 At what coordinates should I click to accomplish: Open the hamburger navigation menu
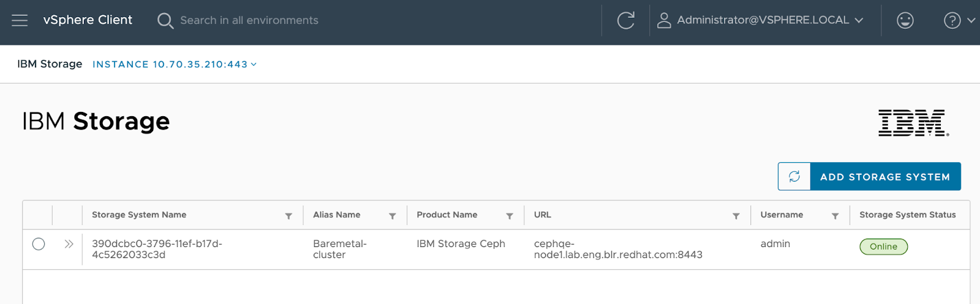(x=20, y=20)
